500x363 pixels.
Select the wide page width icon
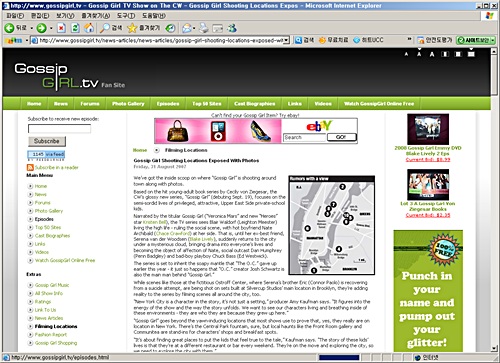pos(471,53)
